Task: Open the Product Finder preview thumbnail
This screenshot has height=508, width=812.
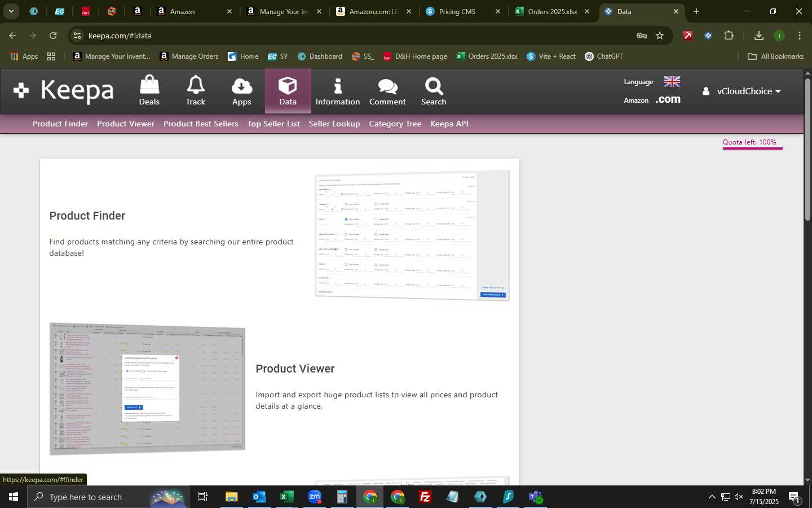Action: click(412, 235)
